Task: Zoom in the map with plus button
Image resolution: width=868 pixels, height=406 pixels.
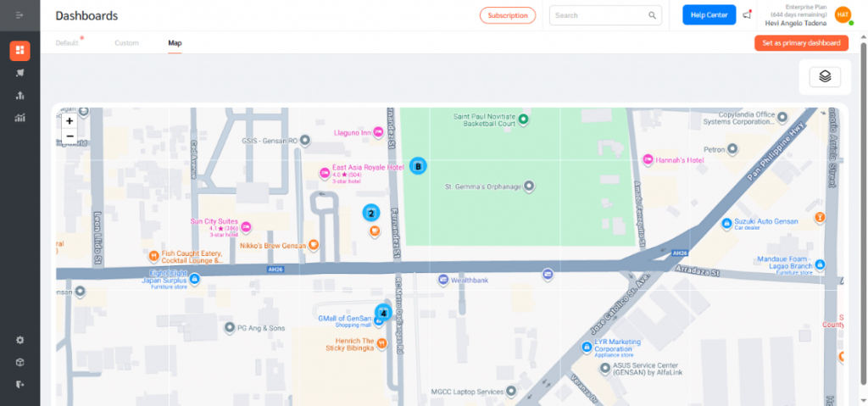Action: point(70,120)
